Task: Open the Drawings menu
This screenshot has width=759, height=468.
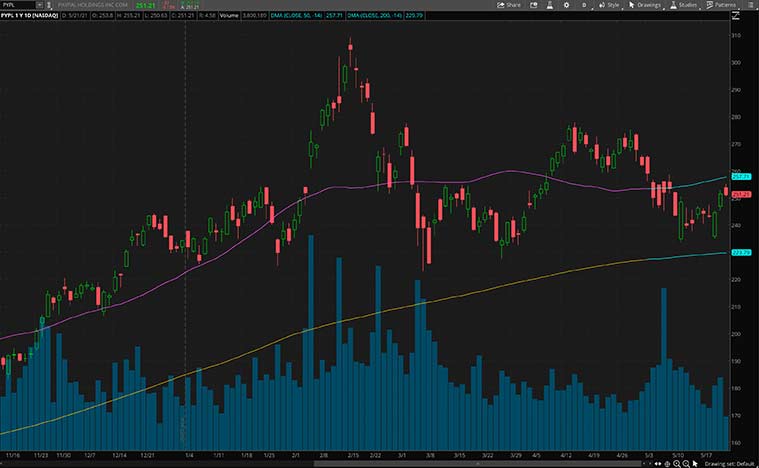Action: click(x=646, y=5)
